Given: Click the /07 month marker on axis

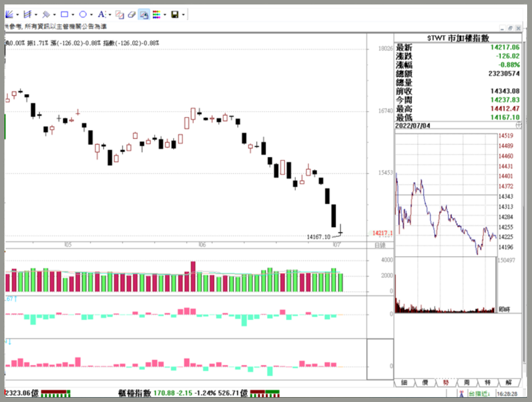Looking at the screenshot, I should click(x=336, y=245).
